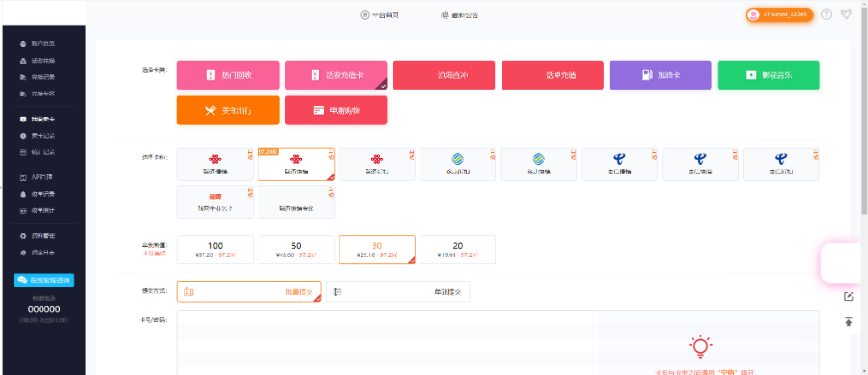The height and width of the screenshot is (375, 868).
Task: Click the heart icon beside the help icon
Action: coord(845,14)
